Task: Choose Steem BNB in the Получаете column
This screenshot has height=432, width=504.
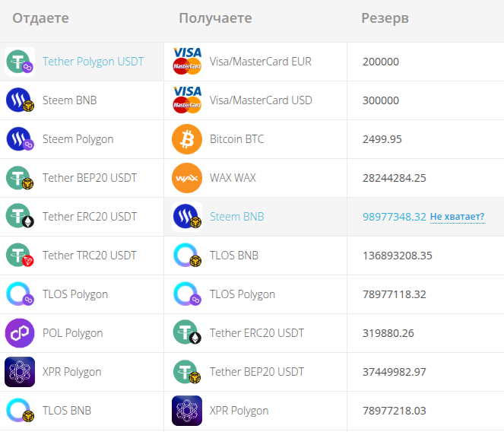Action: (236, 217)
